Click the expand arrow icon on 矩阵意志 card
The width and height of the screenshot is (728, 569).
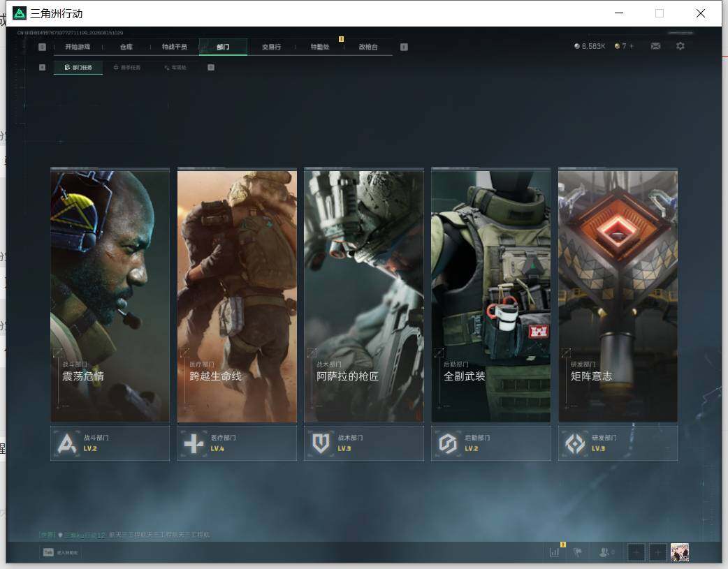(566, 353)
